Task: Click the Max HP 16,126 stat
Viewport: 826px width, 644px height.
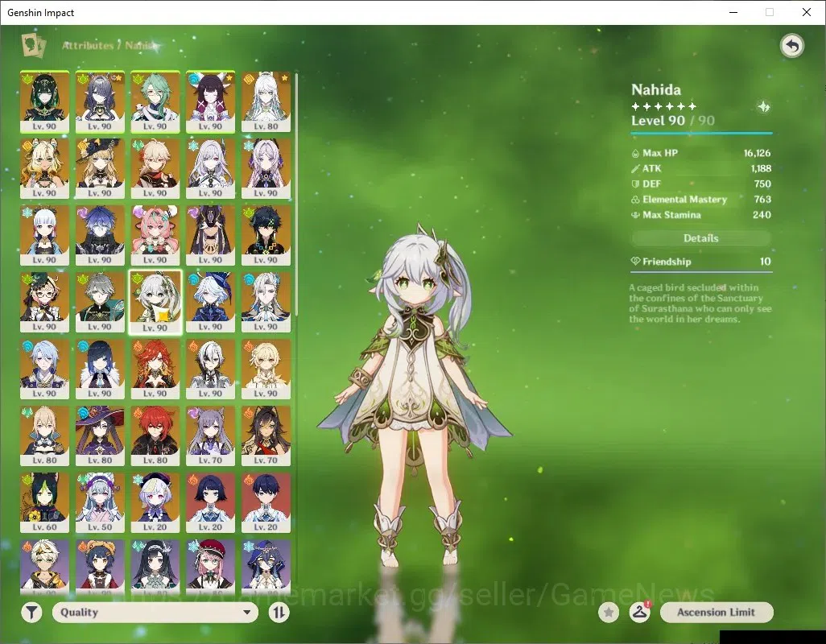Action: pos(701,153)
